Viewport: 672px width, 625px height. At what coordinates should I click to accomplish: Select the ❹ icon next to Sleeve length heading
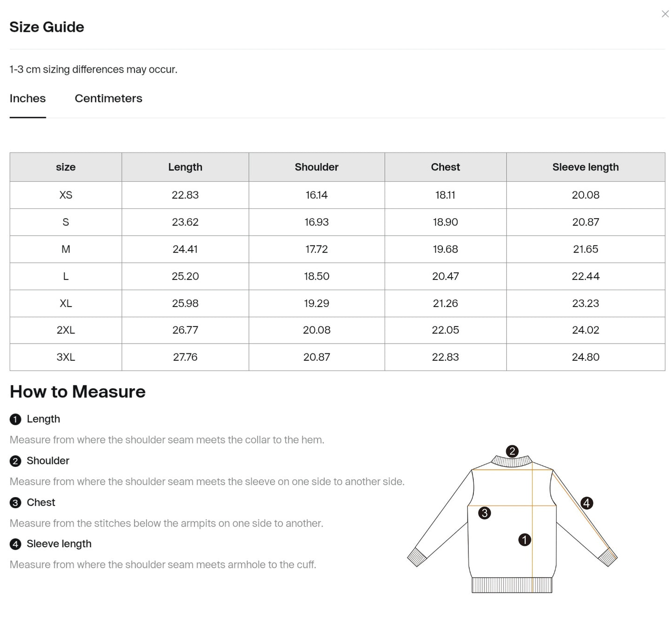(x=15, y=544)
